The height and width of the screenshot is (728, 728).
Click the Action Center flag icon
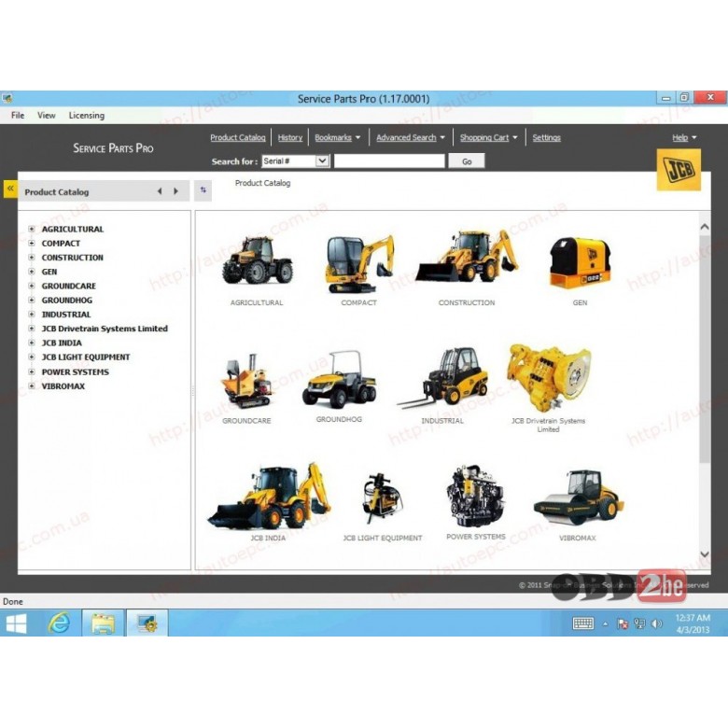point(623,623)
